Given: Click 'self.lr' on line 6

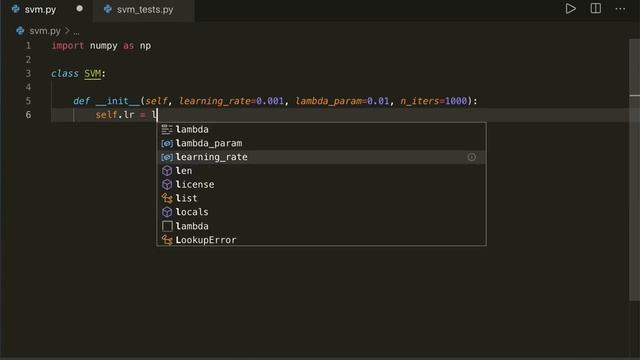Looking at the screenshot, I should (x=115, y=115).
